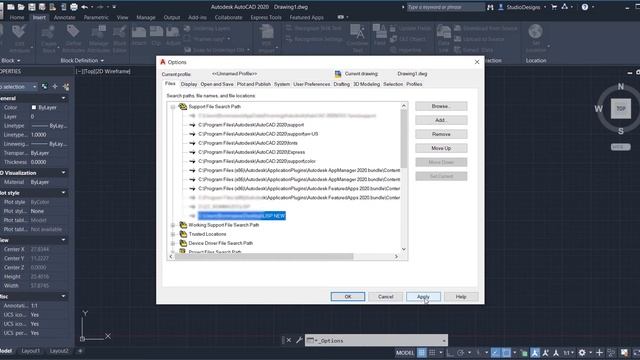Click the Apply button
This screenshot has width=640, height=360.
point(423,297)
